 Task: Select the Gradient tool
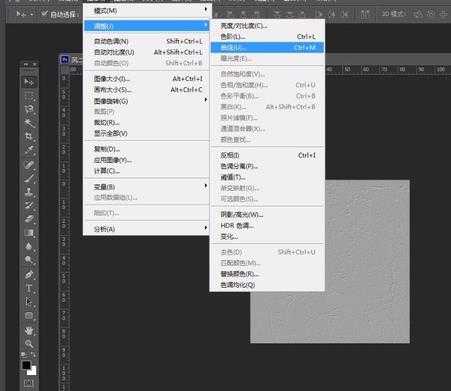[29, 233]
